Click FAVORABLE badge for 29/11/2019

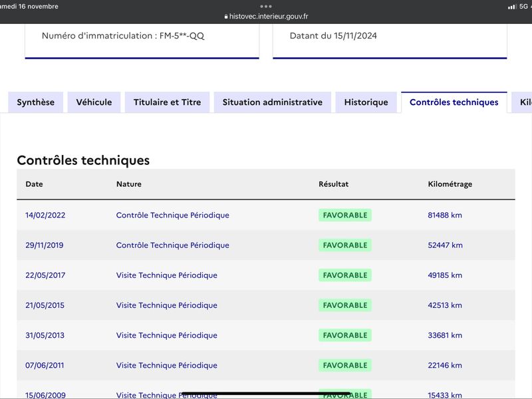click(345, 245)
